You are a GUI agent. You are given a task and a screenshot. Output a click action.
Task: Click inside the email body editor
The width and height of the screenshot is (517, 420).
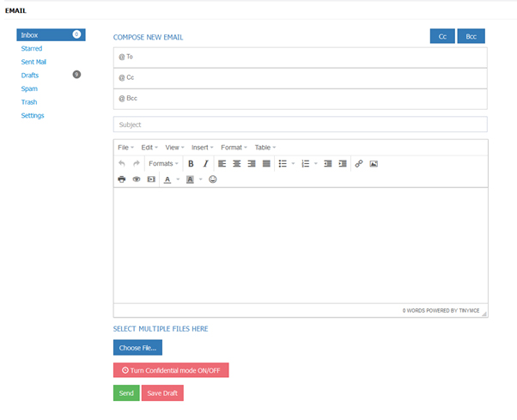pos(301,246)
